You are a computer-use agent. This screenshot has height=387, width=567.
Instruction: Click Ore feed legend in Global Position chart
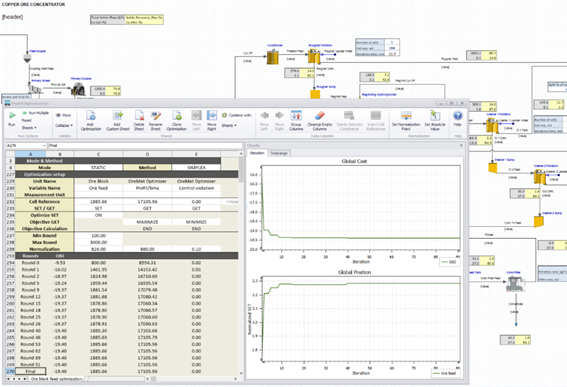tap(445, 373)
